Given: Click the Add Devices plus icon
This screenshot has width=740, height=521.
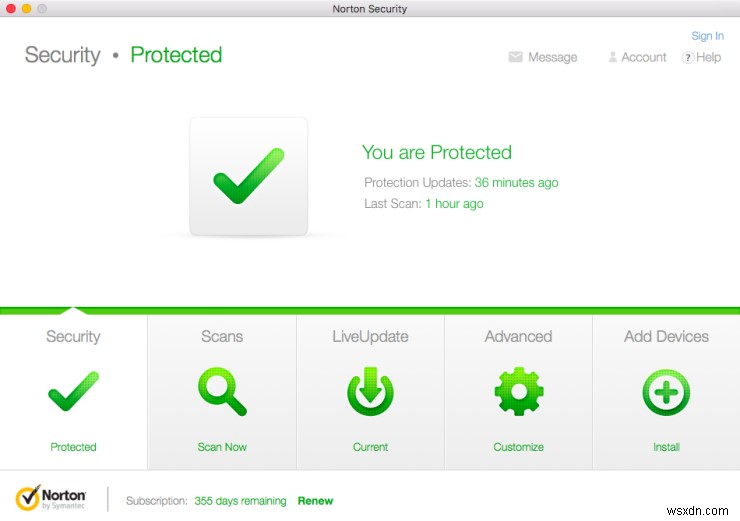Looking at the screenshot, I should [x=666, y=392].
